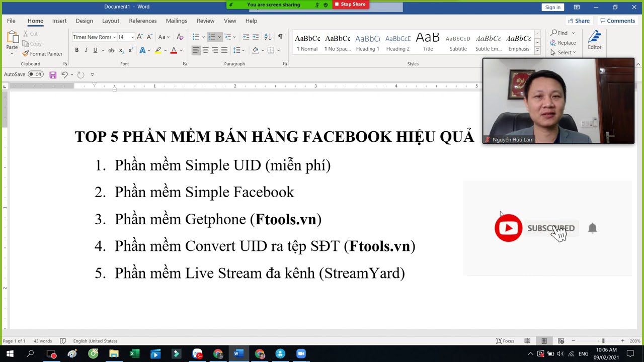This screenshot has height=362, width=644.
Task: Click the Share button
Action: coord(579,21)
